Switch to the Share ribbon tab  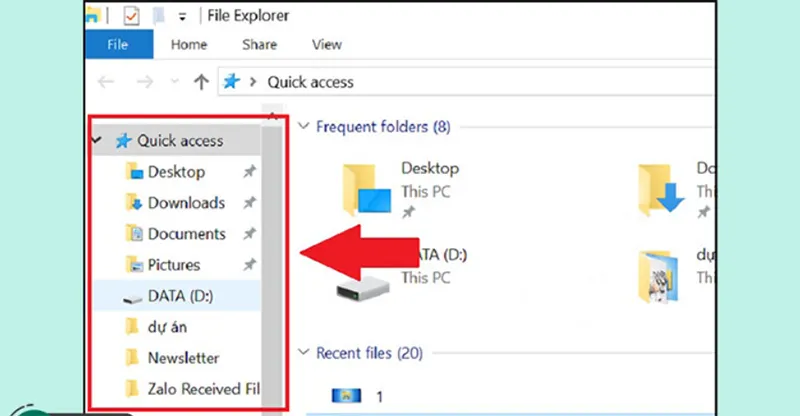point(259,45)
